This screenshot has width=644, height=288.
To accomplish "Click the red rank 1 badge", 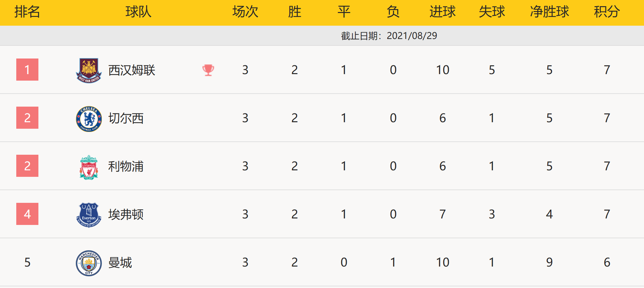I will pos(27,70).
